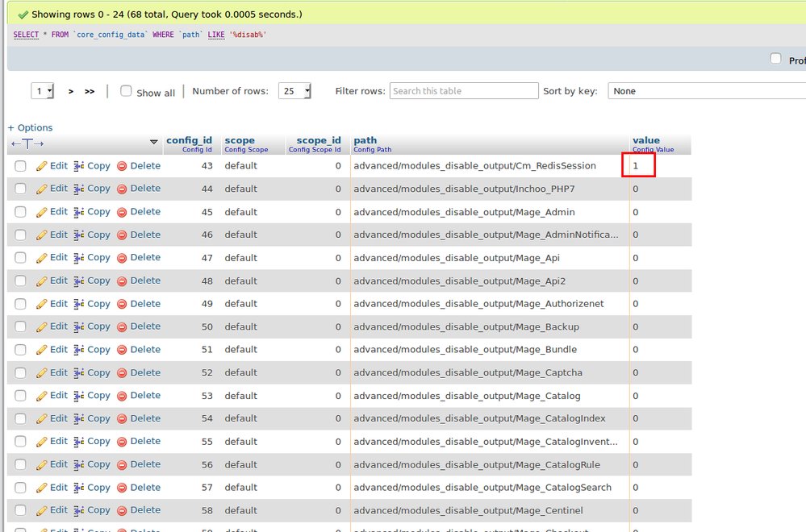The width and height of the screenshot is (806, 532).
Task: Sort by the config_id column header
Action: click(x=189, y=140)
